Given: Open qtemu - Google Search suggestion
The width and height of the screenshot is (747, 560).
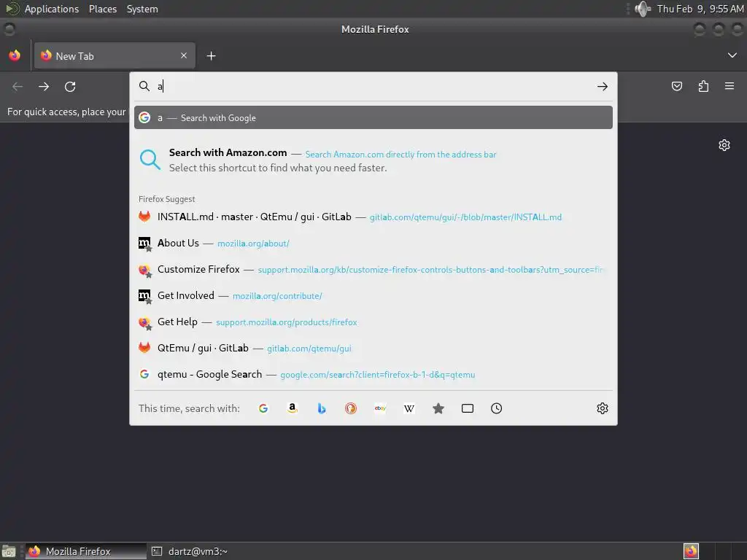Looking at the screenshot, I should point(373,374).
